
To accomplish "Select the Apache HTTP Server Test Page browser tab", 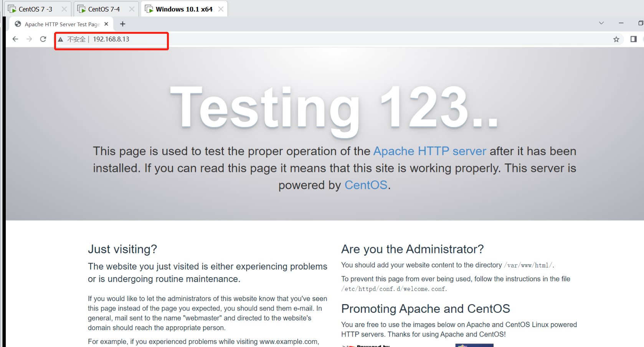I will 61,24.
